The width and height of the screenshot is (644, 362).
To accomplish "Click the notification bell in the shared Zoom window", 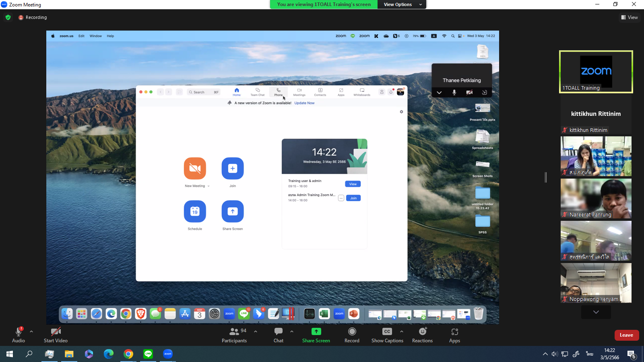I will point(391,92).
